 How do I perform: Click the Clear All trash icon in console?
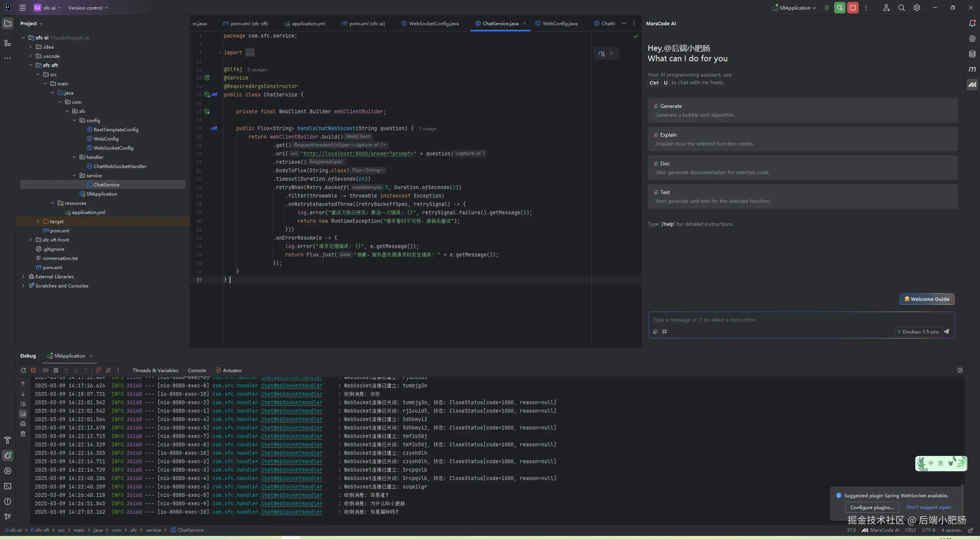click(x=23, y=434)
